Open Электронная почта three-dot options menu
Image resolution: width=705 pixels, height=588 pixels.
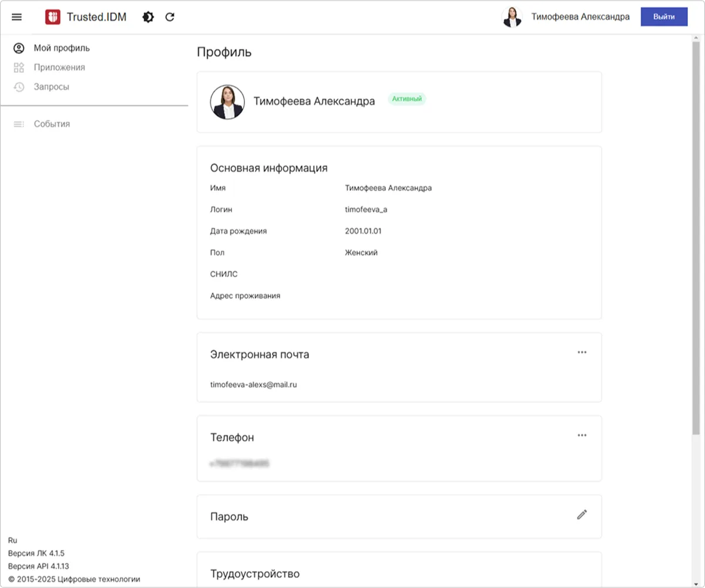tap(582, 352)
